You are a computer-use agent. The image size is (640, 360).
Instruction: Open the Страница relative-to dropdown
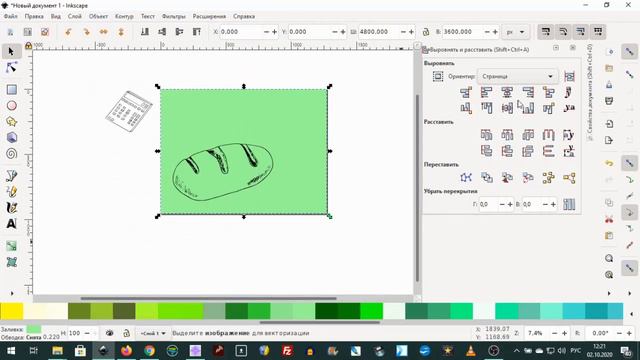[x=517, y=76]
